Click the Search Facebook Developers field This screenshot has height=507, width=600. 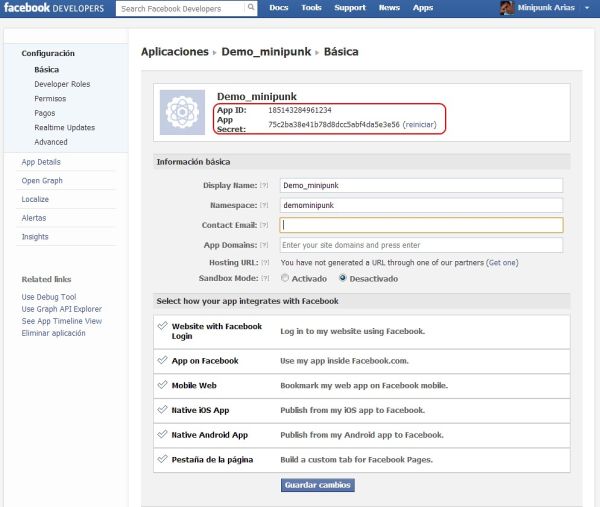tap(180, 8)
